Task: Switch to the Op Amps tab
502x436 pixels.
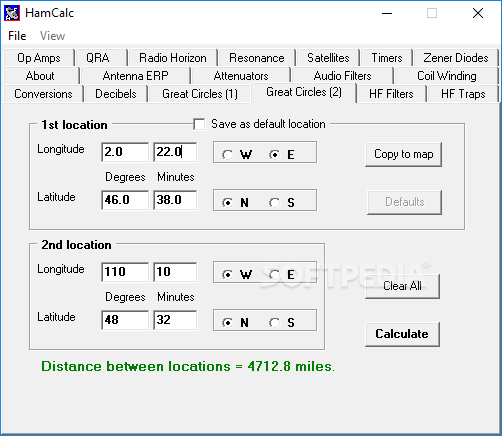Action: pos(39,58)
